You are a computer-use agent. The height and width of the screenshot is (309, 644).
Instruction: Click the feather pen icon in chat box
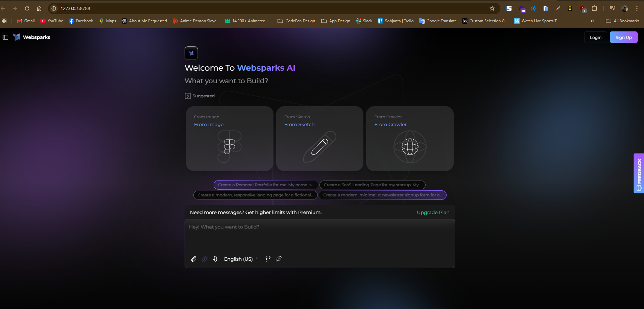pyautogui.click(x=279, y=259)
